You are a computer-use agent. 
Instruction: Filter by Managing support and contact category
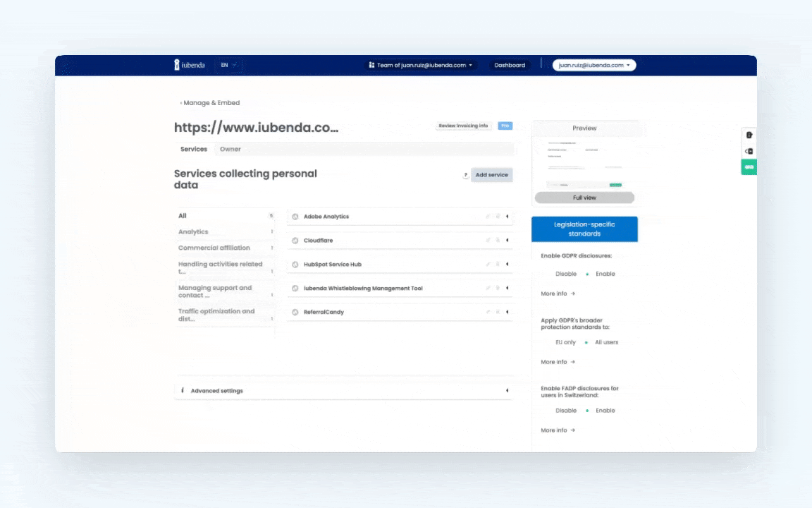(x=226, y=291)
